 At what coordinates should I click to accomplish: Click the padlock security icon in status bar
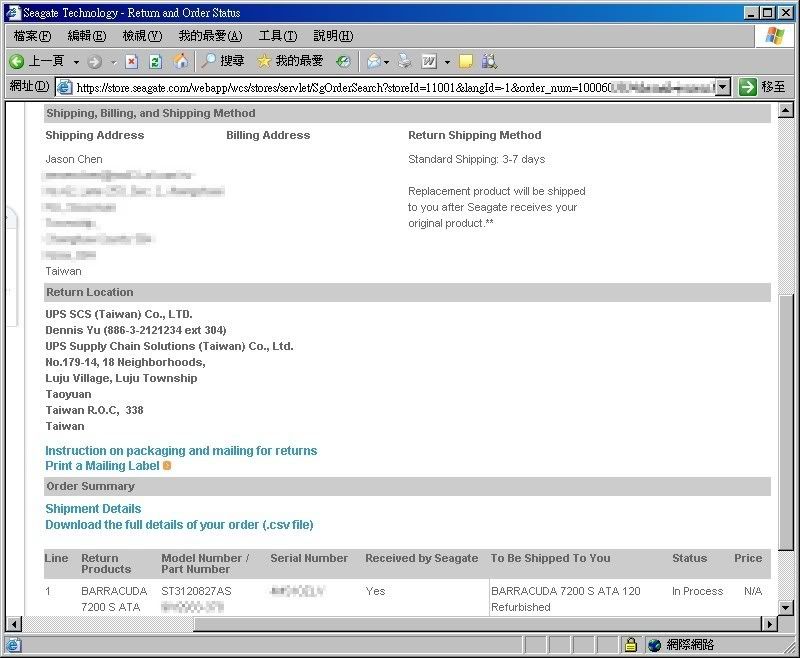[x=631, y=645]
